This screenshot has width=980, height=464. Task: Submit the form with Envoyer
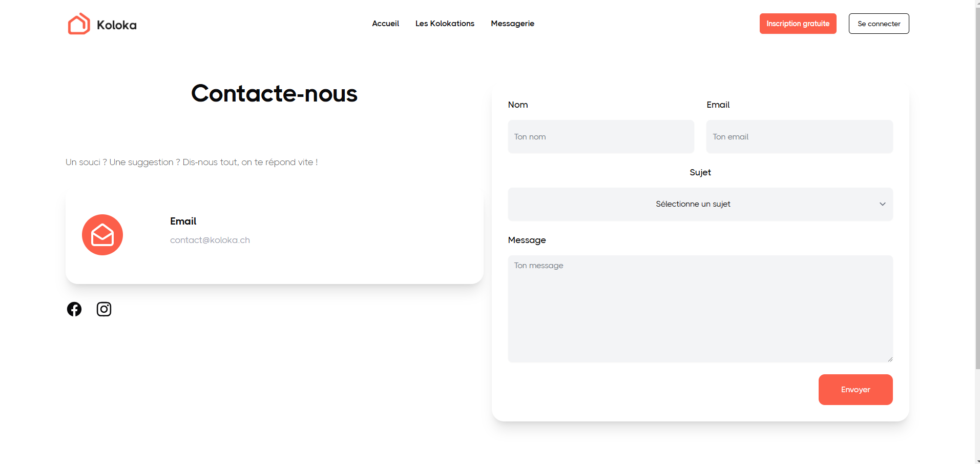coord(855,390)
